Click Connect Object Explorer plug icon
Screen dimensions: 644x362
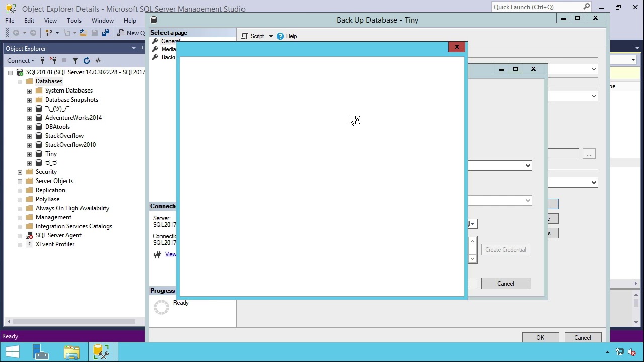(x=42, y=61)
